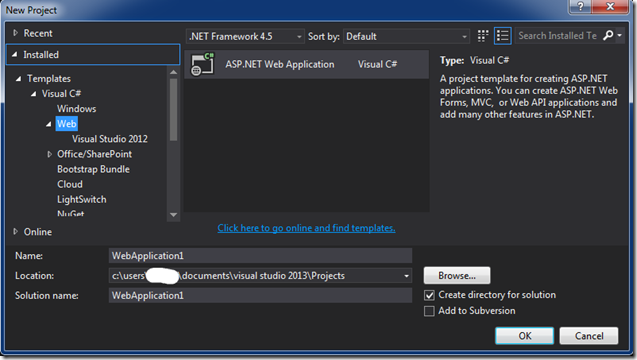
Task: Enable Add to Subversion checkbox
Action: coord(429,311)
